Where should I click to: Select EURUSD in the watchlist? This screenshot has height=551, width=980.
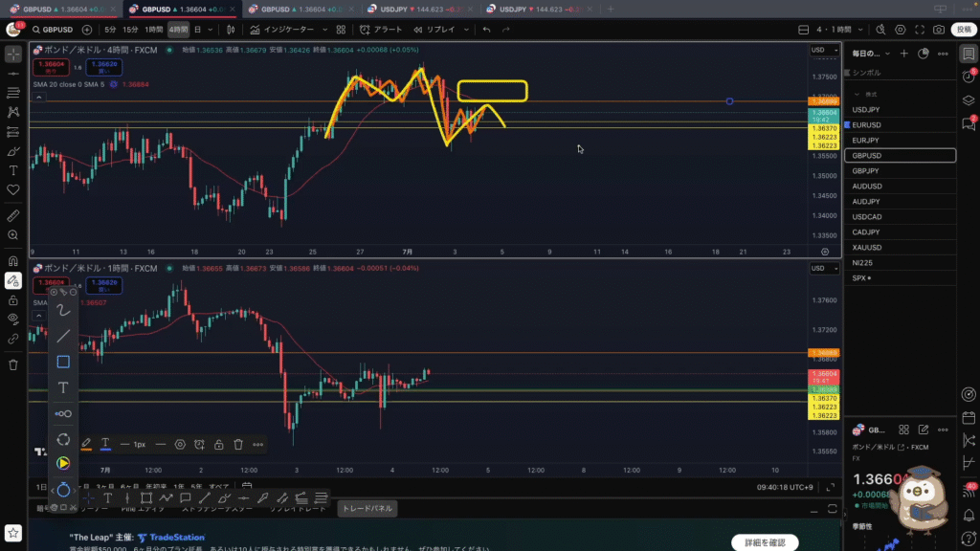[x=900, y=125]
